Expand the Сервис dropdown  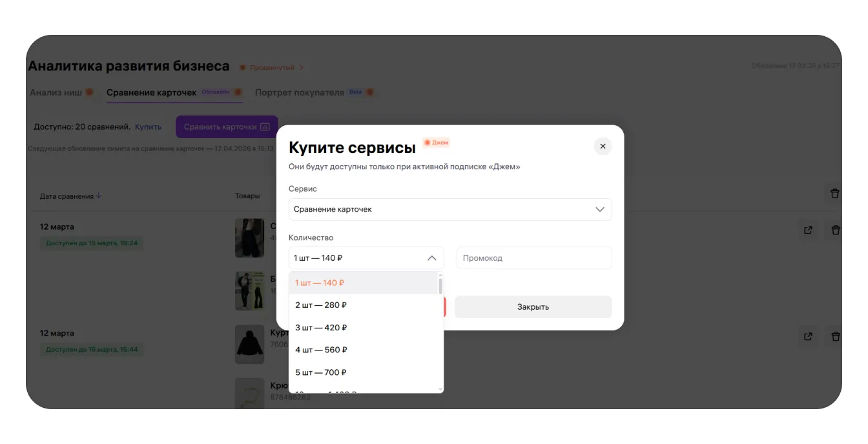click(x=449, y=209)
